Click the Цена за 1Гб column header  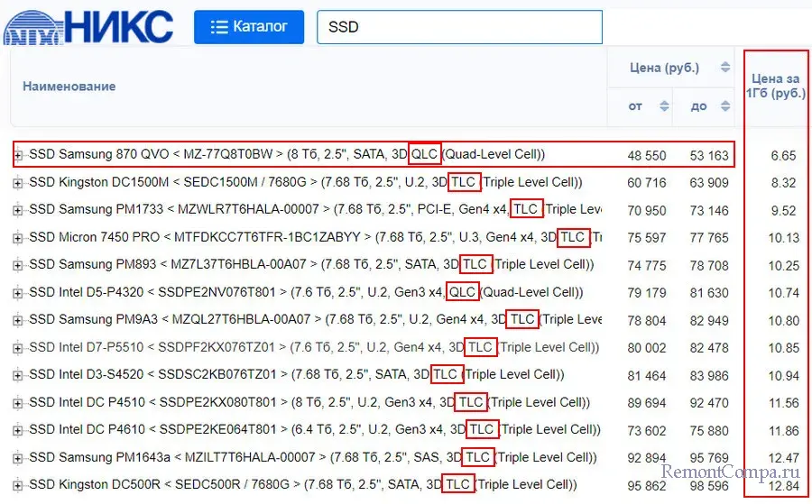click(x=776, y=86)
